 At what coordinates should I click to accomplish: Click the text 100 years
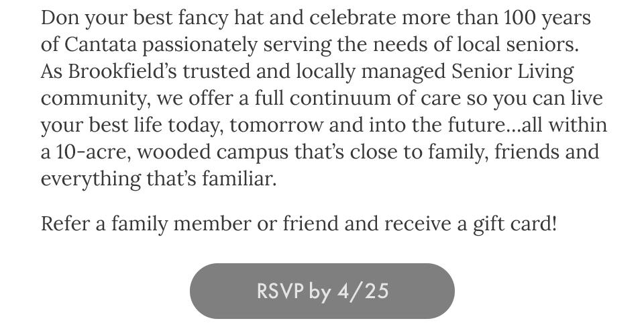(547, 19)
